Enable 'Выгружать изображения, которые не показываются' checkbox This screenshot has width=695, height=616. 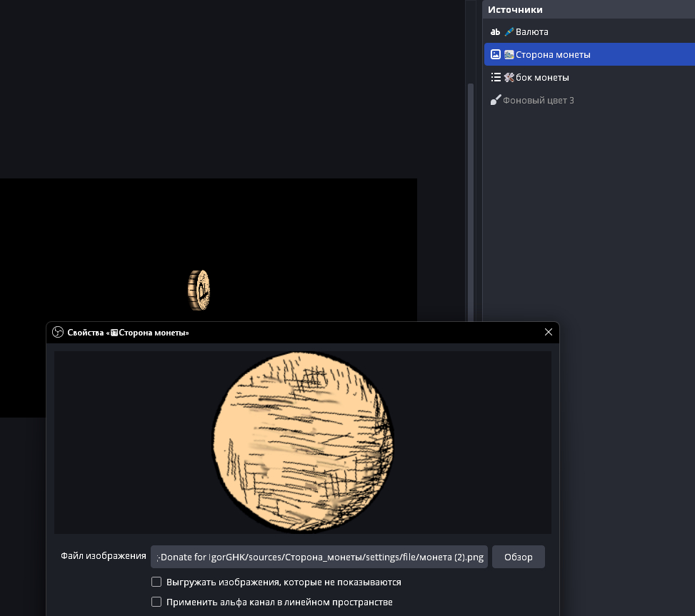pos(156,582)
